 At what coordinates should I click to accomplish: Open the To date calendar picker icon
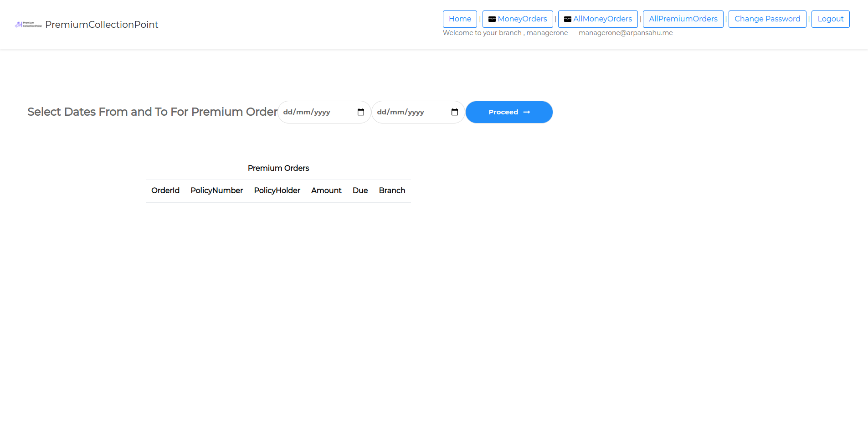coord(455,112)
